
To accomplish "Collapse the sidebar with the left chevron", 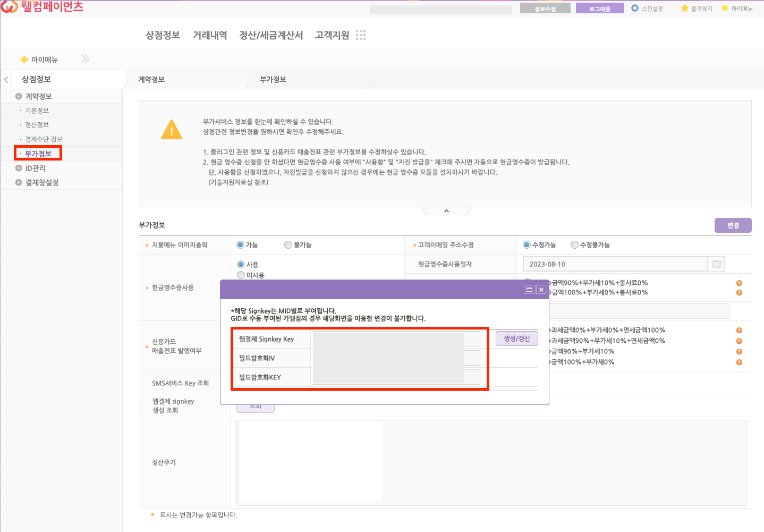I will (x=6, y=80).
